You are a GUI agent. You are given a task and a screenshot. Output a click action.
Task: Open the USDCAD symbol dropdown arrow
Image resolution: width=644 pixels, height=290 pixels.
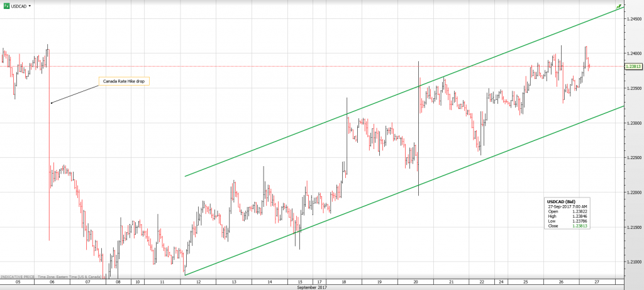click(30, 6)
